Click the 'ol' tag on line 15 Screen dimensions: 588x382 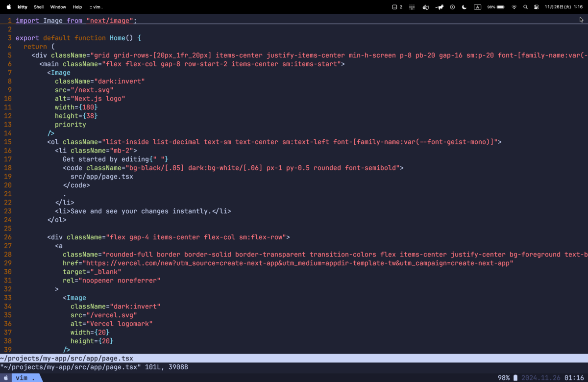tap(55, 142)
